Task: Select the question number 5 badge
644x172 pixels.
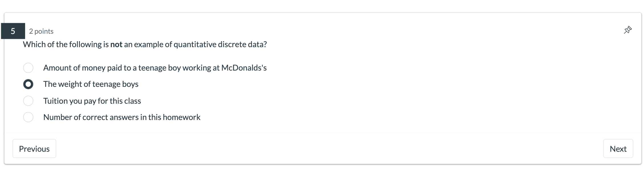Action: 13,31
